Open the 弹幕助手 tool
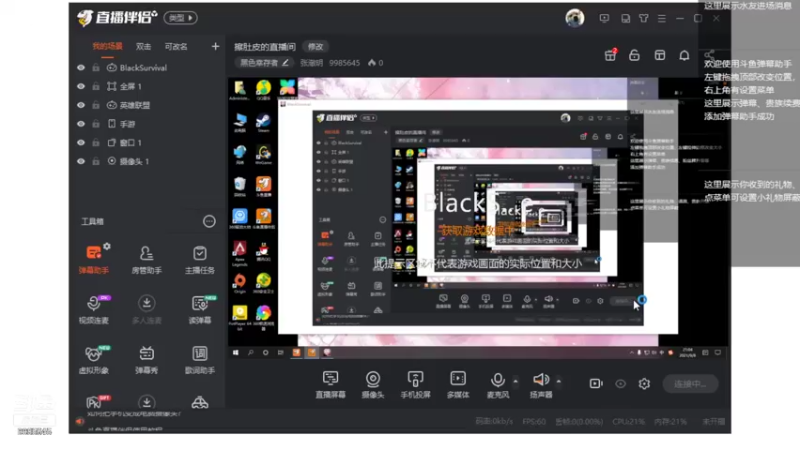Image resolution: width=800 pixels, height=450 pixels. [94, 260]
